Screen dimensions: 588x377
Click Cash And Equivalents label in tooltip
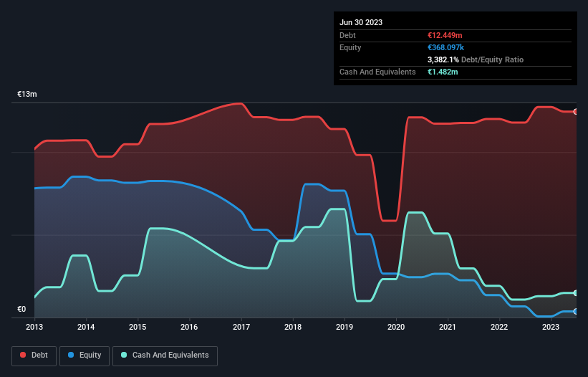coord(377,72)
